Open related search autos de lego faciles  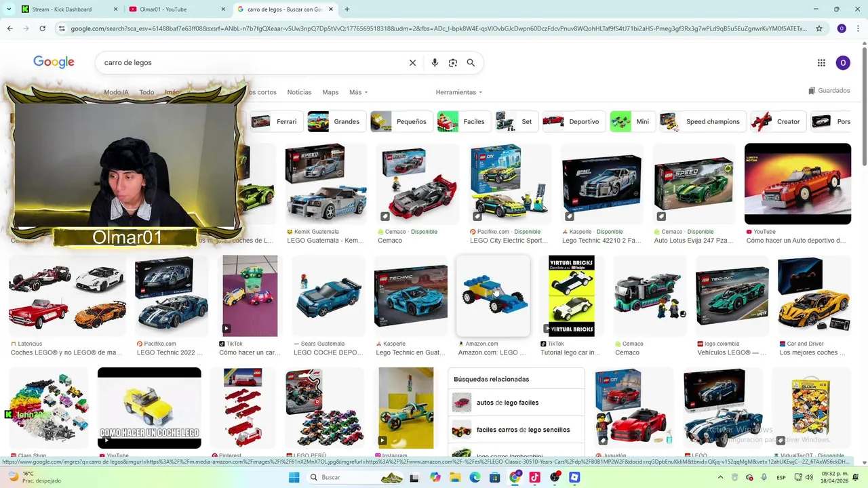tap(516, 403)
